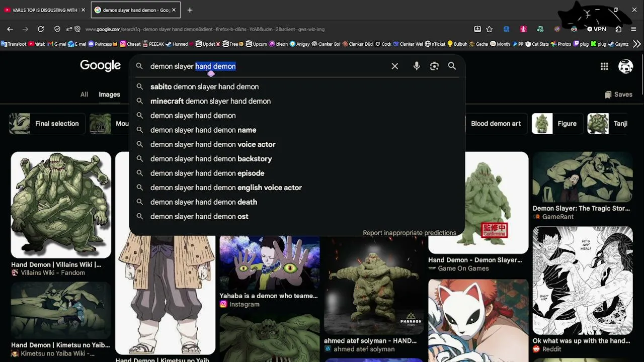Open the Gacha bookmark

478,44
